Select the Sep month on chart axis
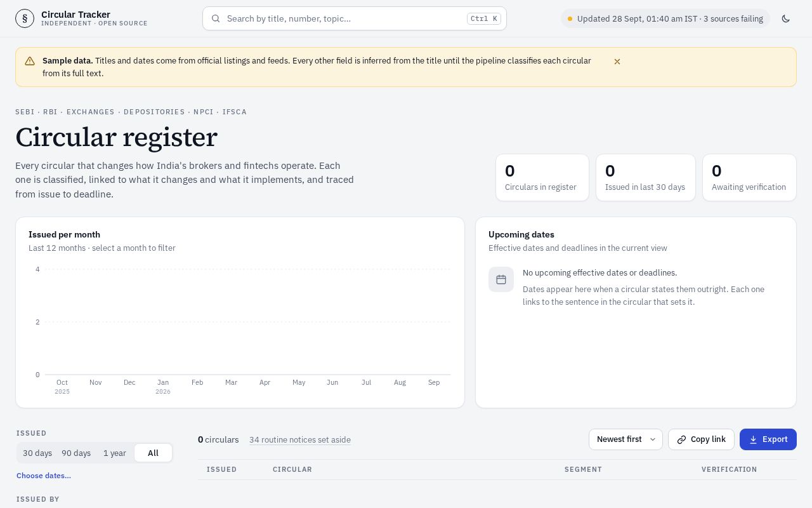This screenshot has height=508, width=812. (x=434, y=382)
